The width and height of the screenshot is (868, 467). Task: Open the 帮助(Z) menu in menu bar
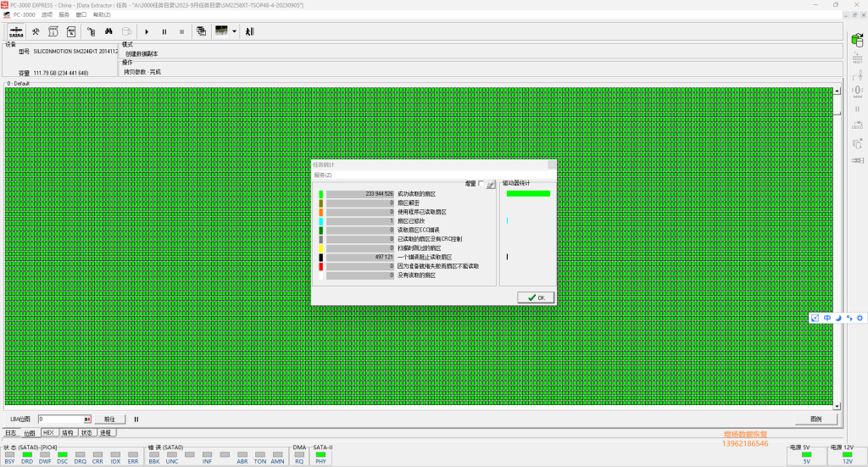click(x=101, y=14)
